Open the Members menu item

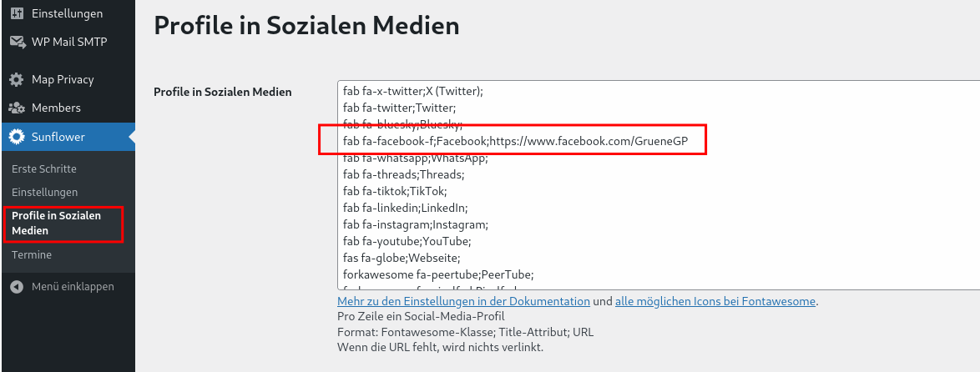[56, 108]
